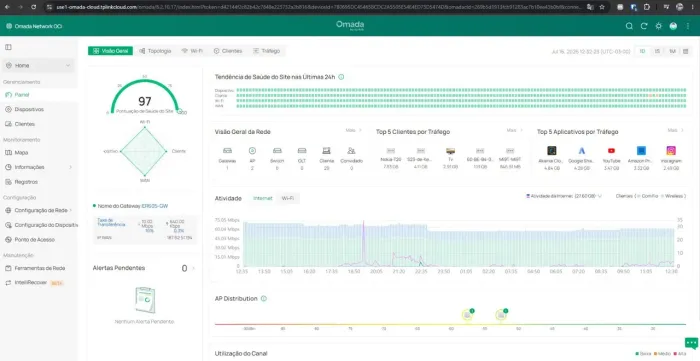The image size is (700, 361).
Task: Switch to the Topologia tab
Action: click(x=155, y=51)
